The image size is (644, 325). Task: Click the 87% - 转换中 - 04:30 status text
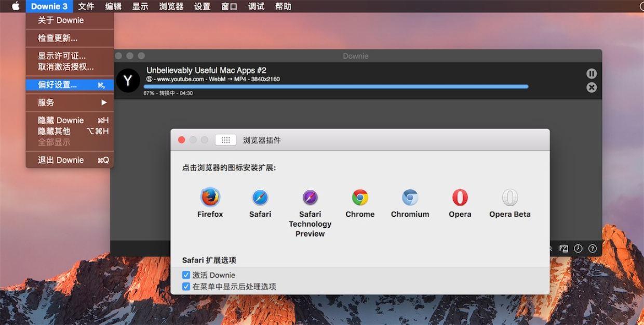tap(168, 93)
